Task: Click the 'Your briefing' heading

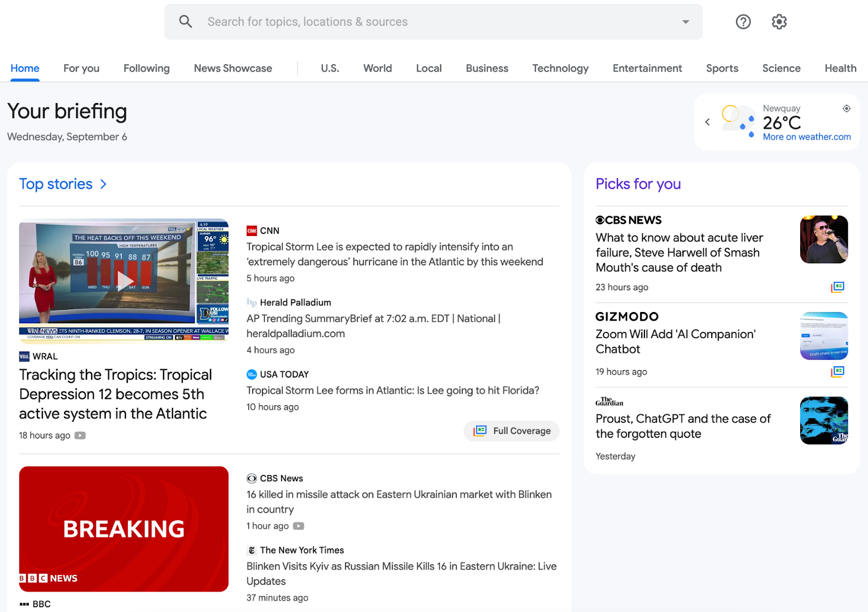Action: pos(67,111)
